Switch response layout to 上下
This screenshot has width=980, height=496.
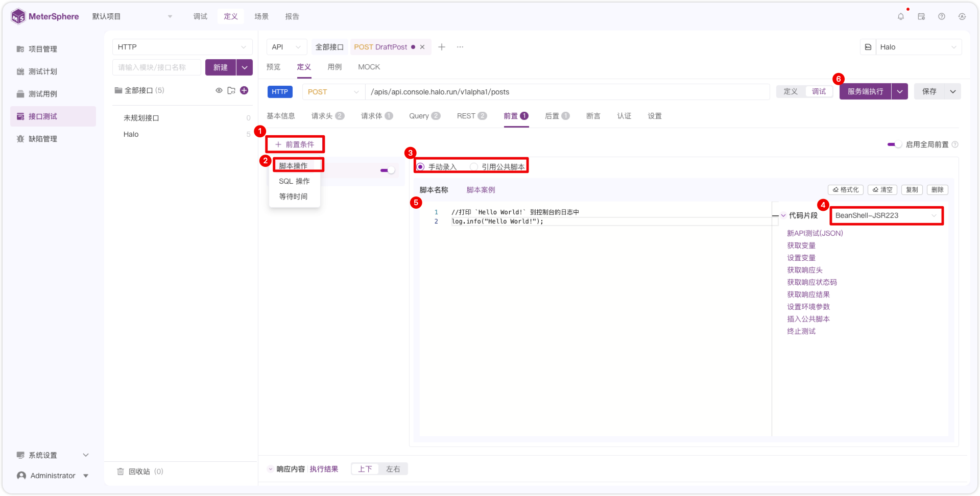(365, 469)
